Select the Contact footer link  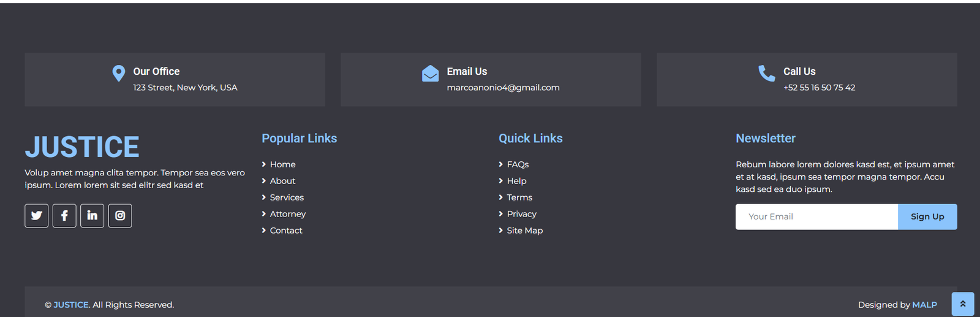pyautogui.click(x=286, y=231)
